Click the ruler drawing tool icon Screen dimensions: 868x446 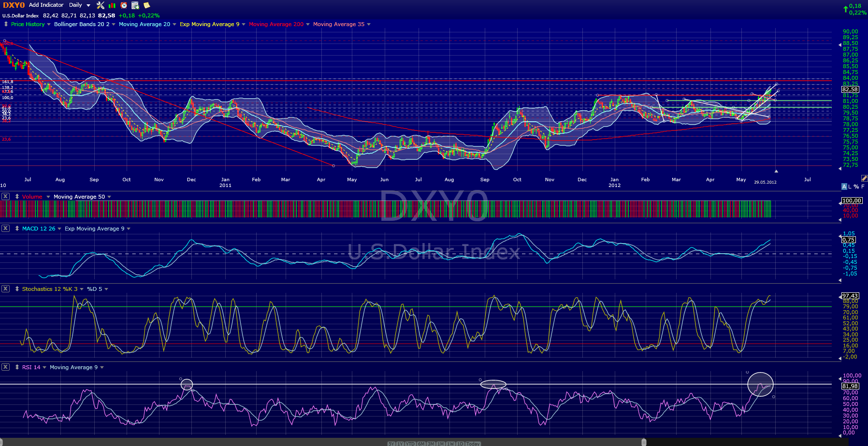coord(864,178)
